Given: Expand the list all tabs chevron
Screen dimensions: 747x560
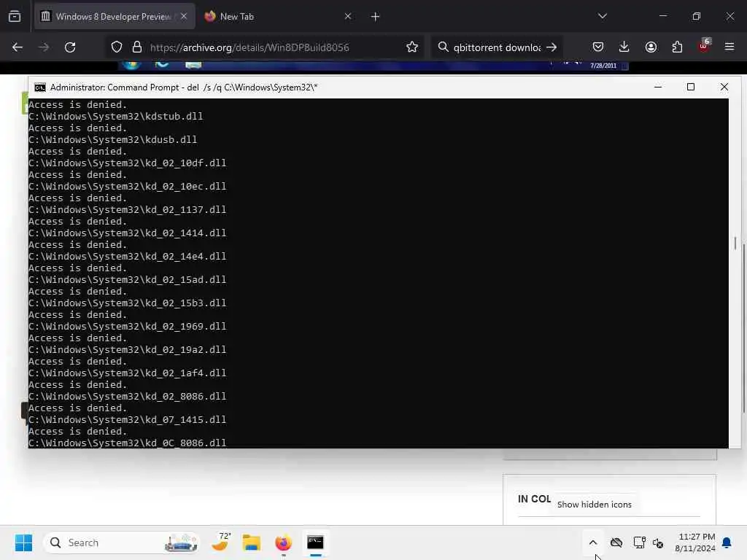Looking at the screenshot, I should click(602, 16).
